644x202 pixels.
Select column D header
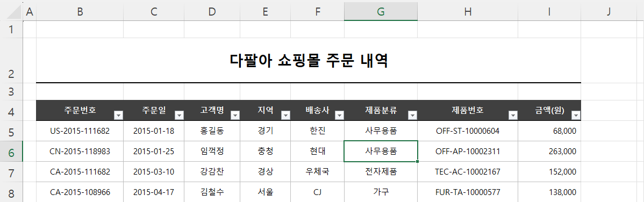[212, 12]
